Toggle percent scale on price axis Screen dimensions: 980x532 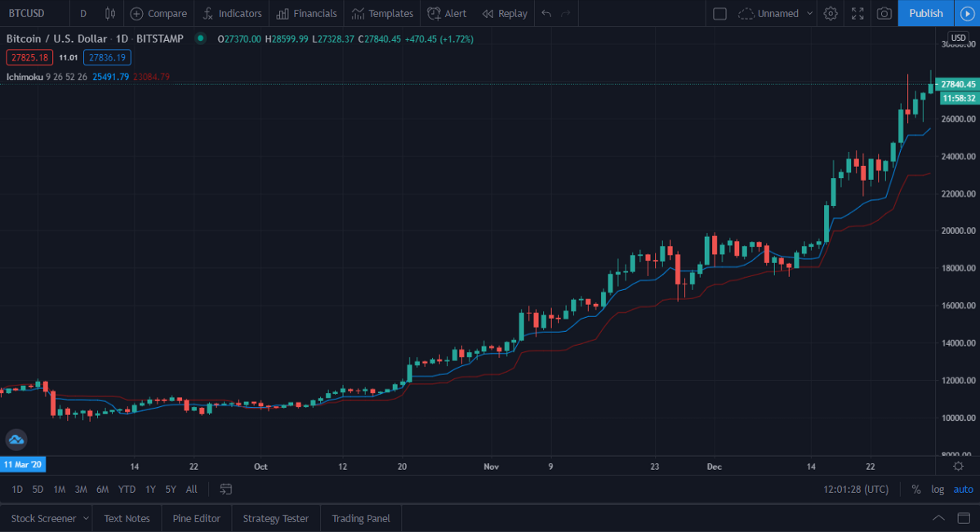coord(916,489)
